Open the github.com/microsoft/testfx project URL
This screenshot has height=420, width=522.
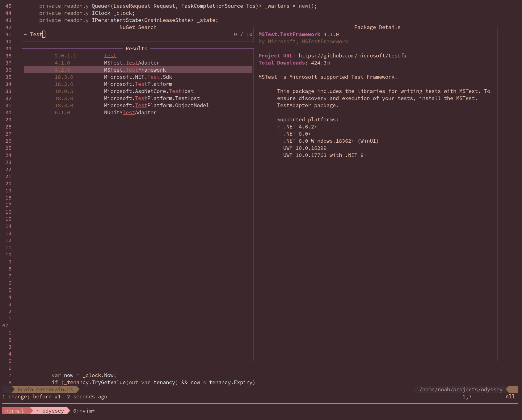click(352, 56)
